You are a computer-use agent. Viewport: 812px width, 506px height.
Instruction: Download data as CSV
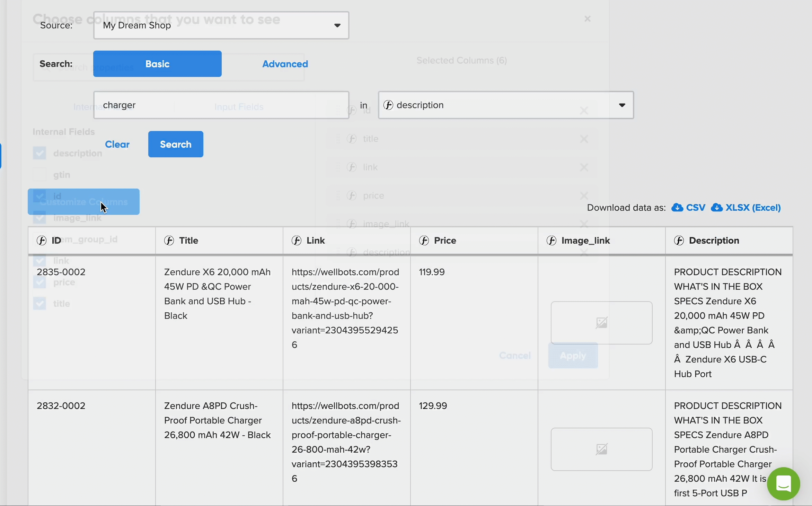[x=688, y=208]
